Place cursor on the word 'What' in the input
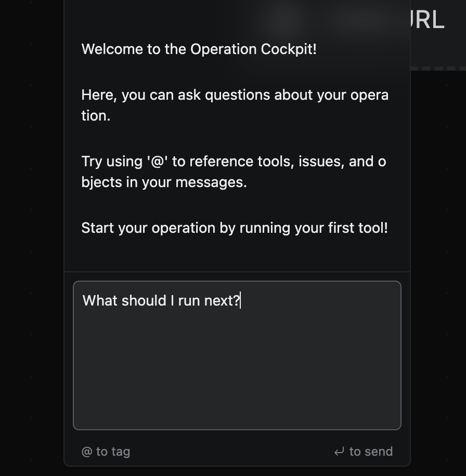Screen dimensions: 466x476 click(100, 301)
